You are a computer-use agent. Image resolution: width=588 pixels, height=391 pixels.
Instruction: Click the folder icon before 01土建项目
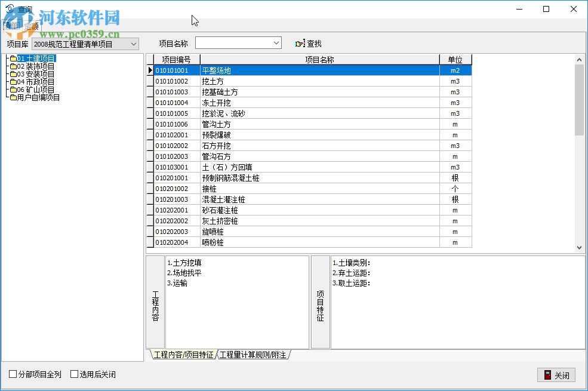[x=14, y=59]
